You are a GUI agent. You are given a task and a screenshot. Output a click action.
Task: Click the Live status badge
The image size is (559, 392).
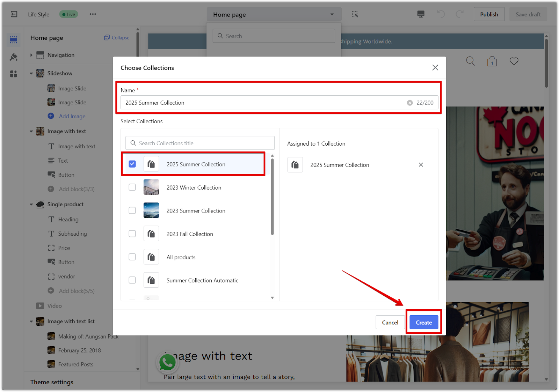tap(69, 14)
